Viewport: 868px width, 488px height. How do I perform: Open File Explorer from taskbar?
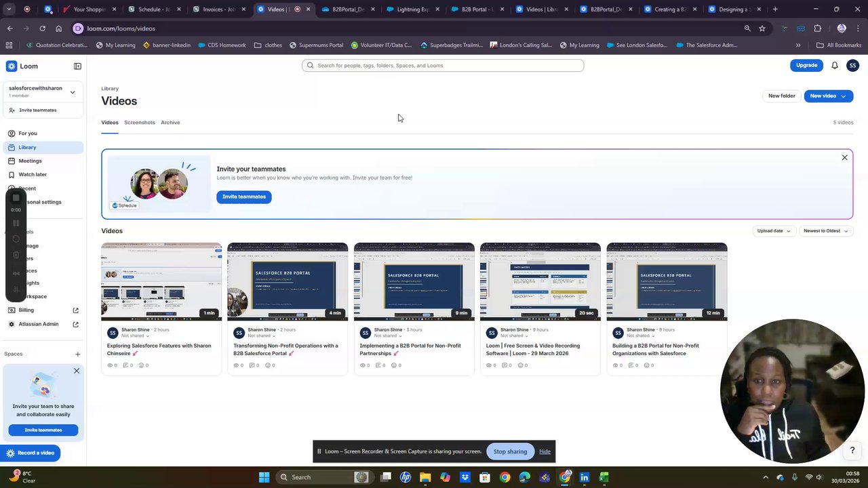coord(425,477)
